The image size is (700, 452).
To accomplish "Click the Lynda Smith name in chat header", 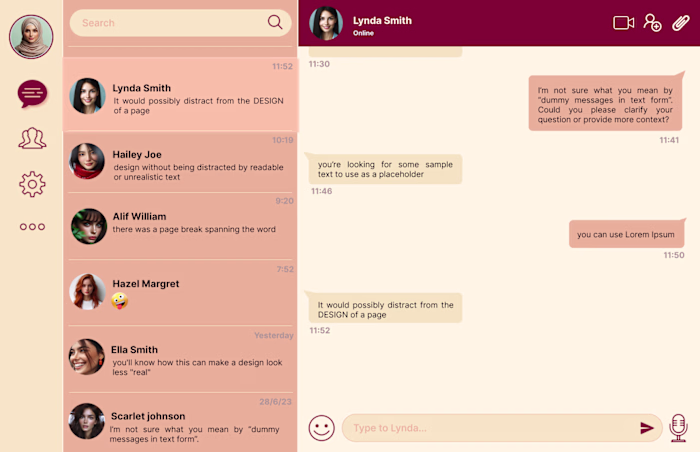I will [382, 21].
